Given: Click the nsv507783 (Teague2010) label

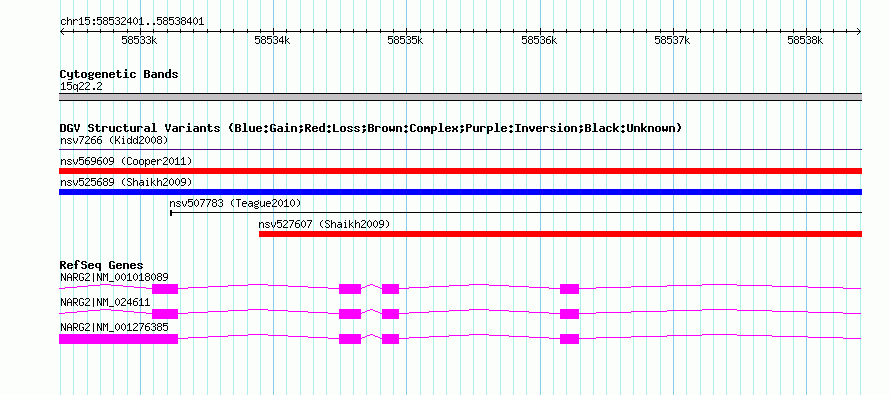Looking at the screenshot, I should (235, 203).
